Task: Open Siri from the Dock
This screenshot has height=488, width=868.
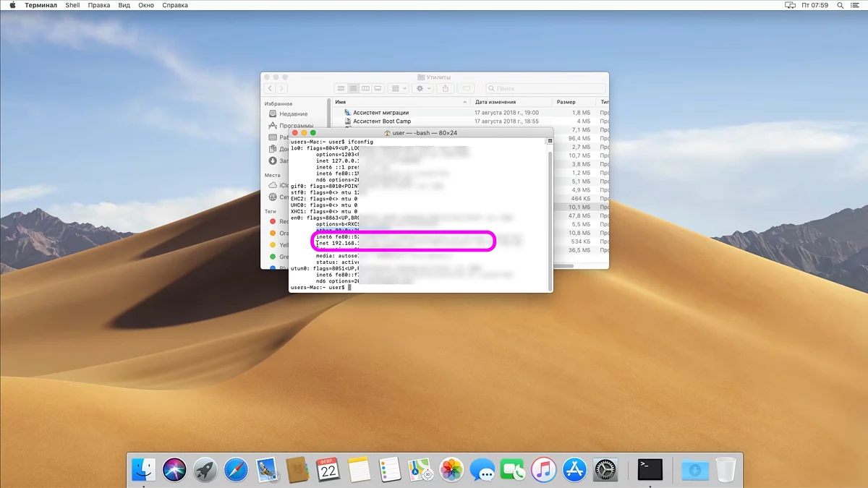Action: click(174, 470)
